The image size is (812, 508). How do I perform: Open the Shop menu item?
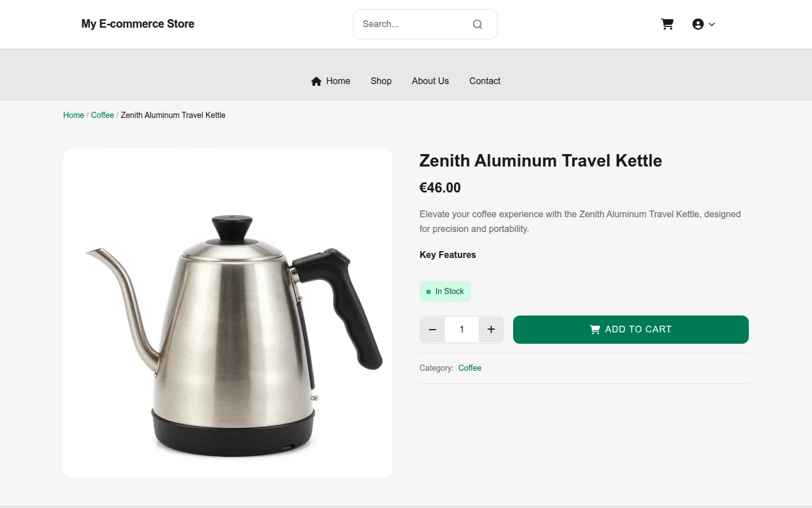381,81
